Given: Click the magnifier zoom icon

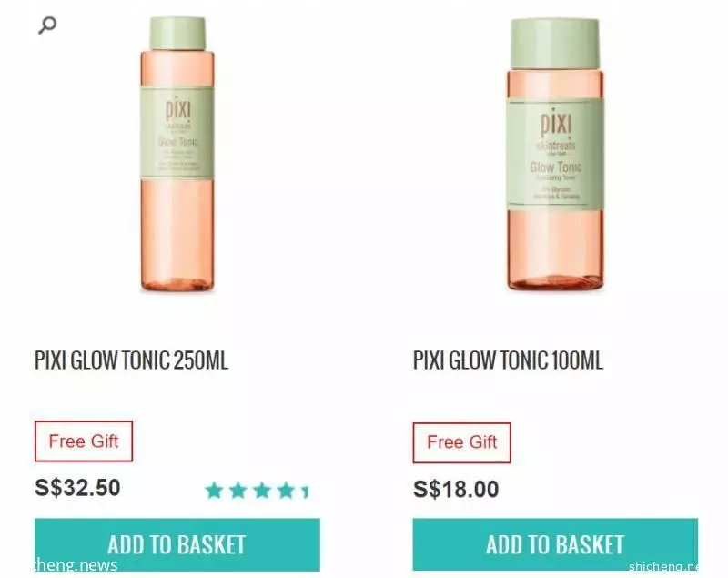Looking at the screenshot, I should pos(47,25).
